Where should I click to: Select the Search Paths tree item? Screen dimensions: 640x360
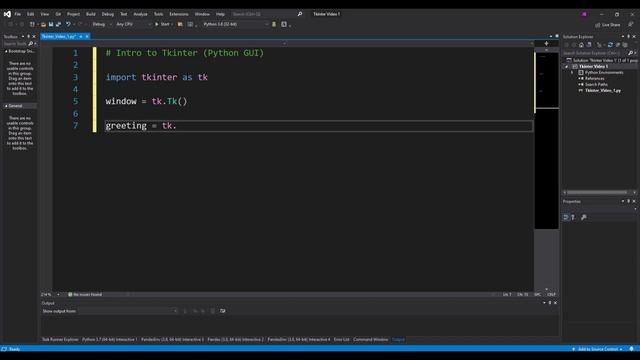596,84
